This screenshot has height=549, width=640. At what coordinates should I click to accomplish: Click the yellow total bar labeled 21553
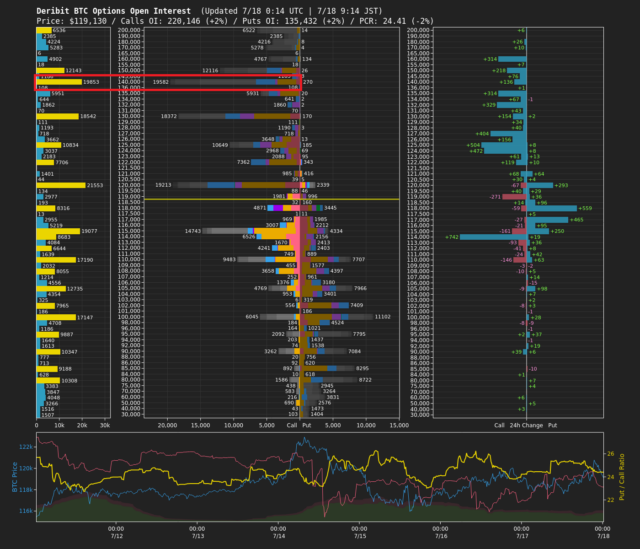coord(61,185)
